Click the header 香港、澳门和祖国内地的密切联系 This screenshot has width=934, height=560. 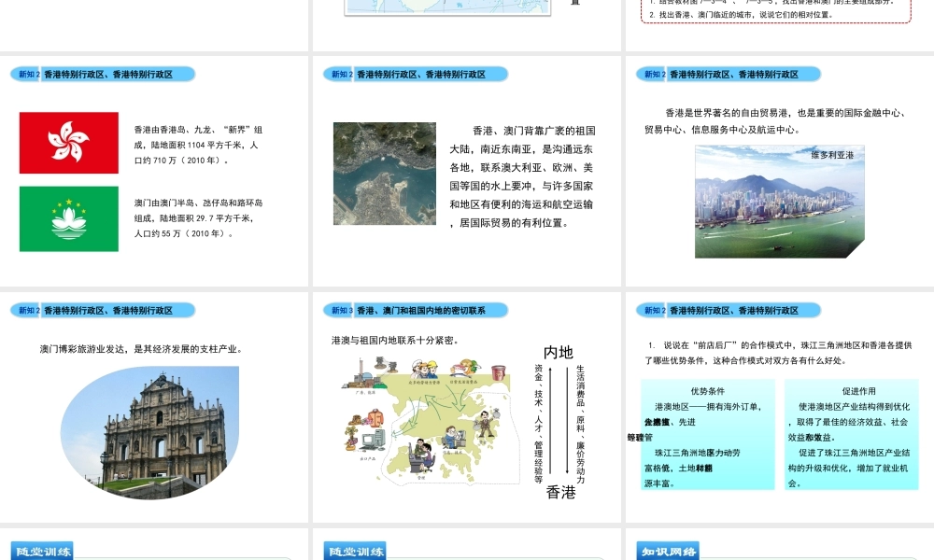421,310
